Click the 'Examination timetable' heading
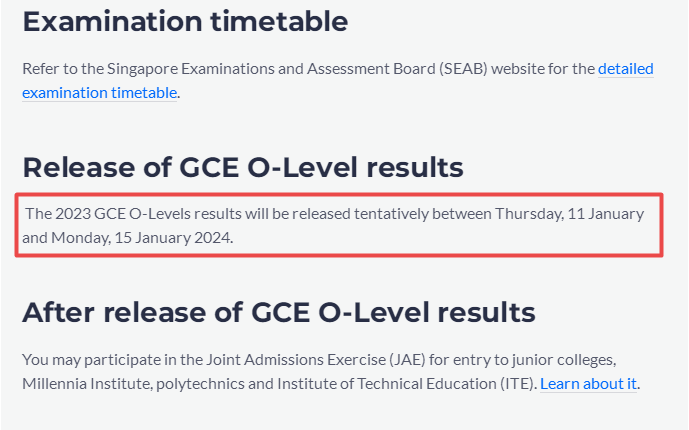Screen dimensions: 689x430 (x=185, y=22)
